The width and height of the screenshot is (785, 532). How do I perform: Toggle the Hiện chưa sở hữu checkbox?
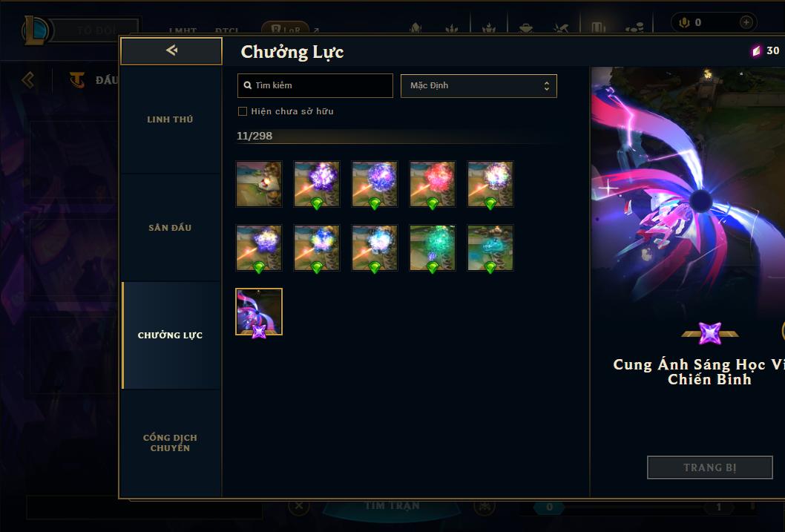[243, 111]
